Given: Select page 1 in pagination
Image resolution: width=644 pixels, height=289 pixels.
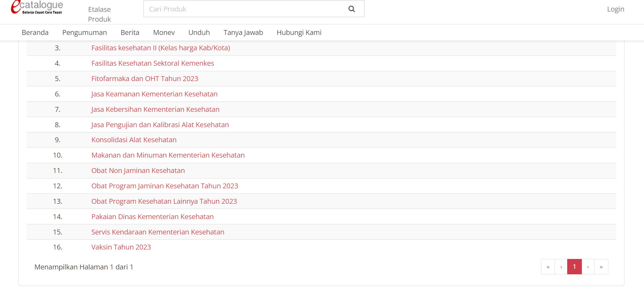Looking at the screenshot, I should [x=575, y=267].
